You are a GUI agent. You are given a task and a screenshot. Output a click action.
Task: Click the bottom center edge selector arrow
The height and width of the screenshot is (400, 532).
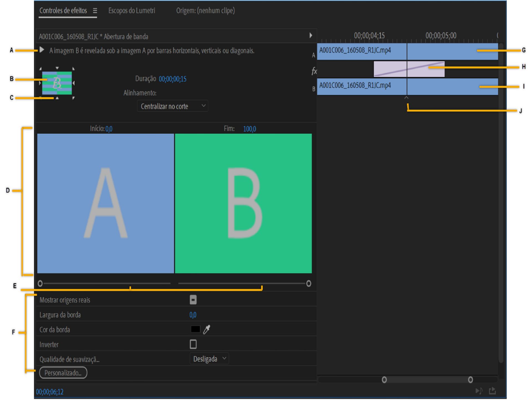point(57,98)
